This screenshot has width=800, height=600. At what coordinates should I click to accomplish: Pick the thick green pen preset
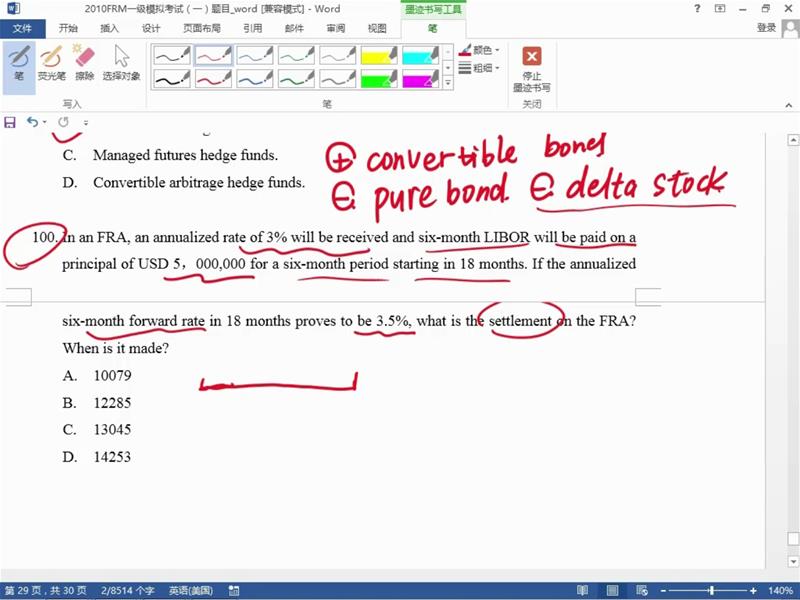tap(296, 79)
